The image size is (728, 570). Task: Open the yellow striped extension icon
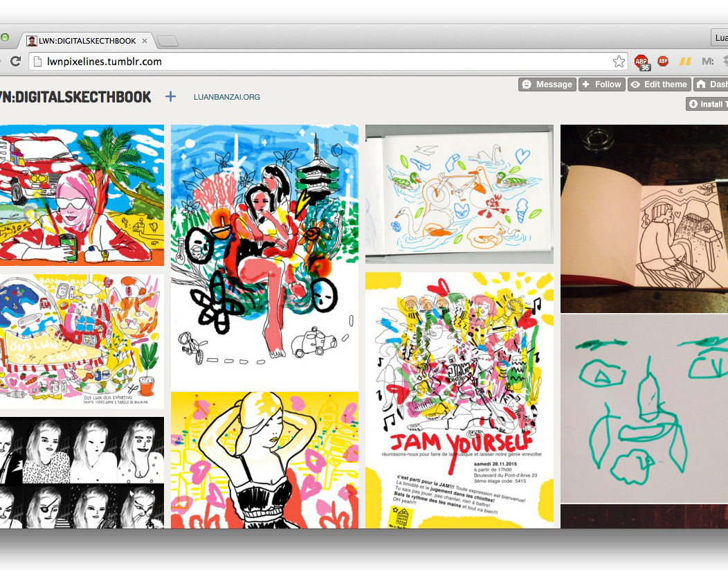point(685,61)
